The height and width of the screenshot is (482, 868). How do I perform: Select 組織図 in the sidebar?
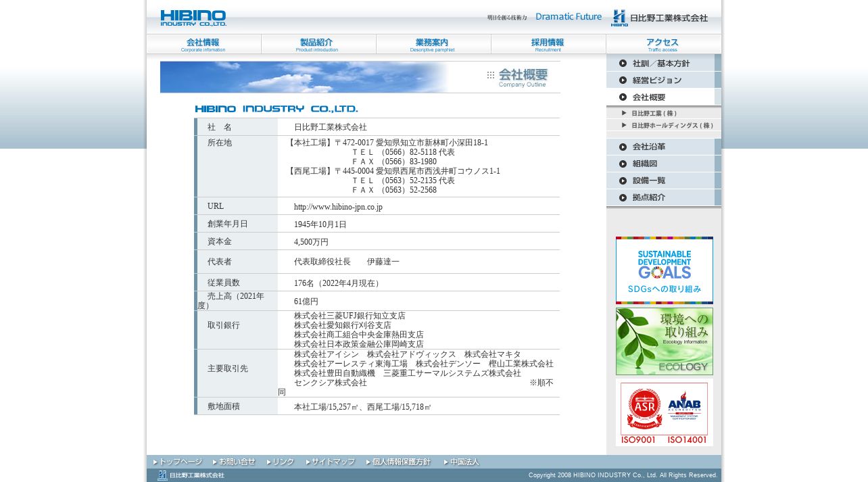tap(664, 164)
